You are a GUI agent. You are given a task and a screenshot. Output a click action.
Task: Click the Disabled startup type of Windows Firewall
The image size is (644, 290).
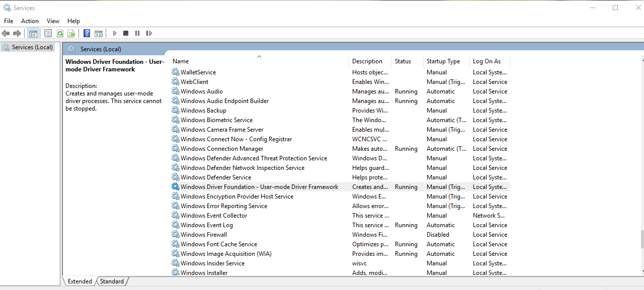point(438,235)
